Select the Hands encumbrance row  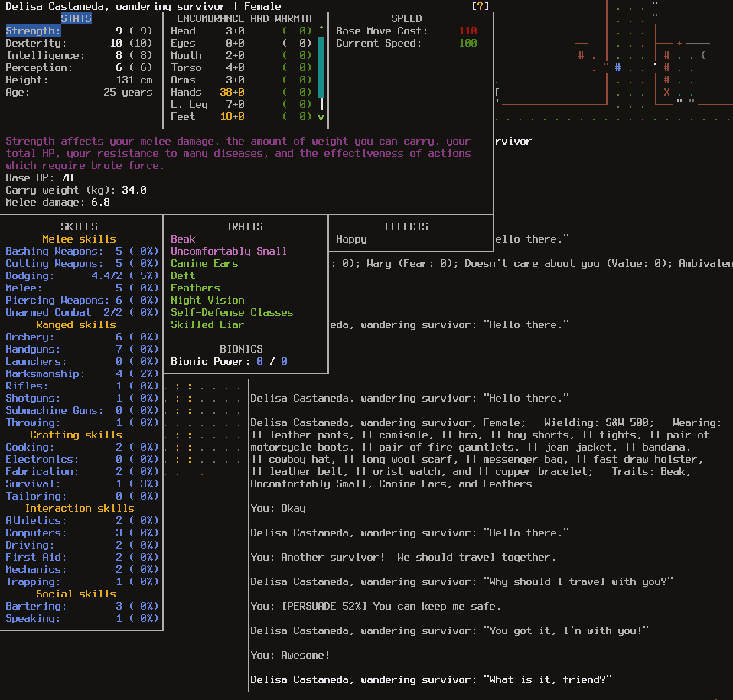coord(241,92)
